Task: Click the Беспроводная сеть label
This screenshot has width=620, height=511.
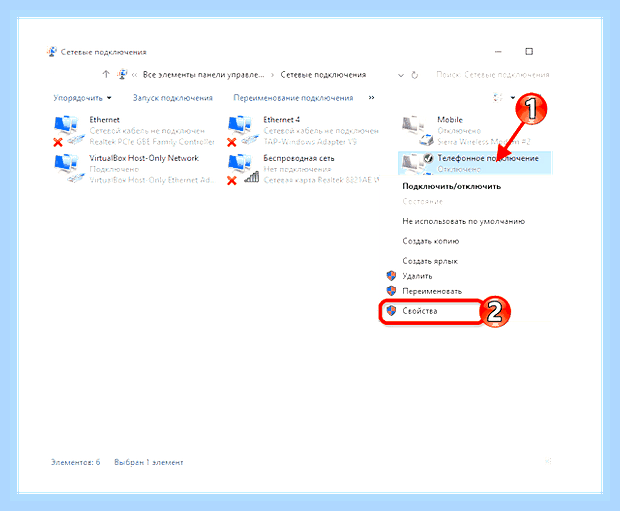Action: tap(299, 158)
